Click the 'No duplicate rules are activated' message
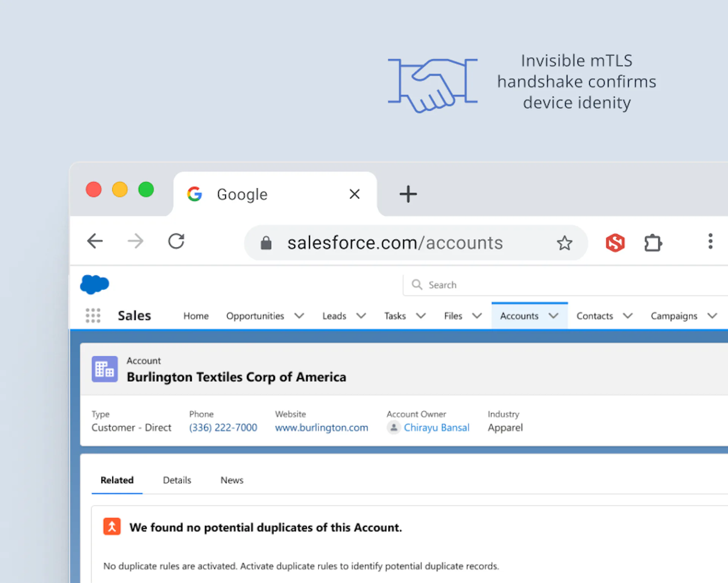Image resolution: width=728 pixels, height=583 pixels. point(301,566)
